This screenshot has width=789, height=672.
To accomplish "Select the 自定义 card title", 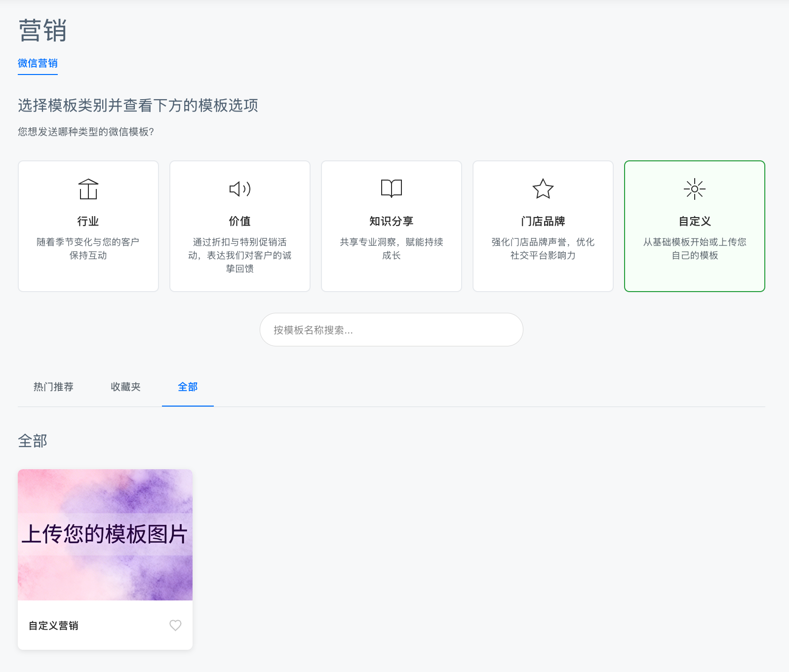I will tap(695, 221).
